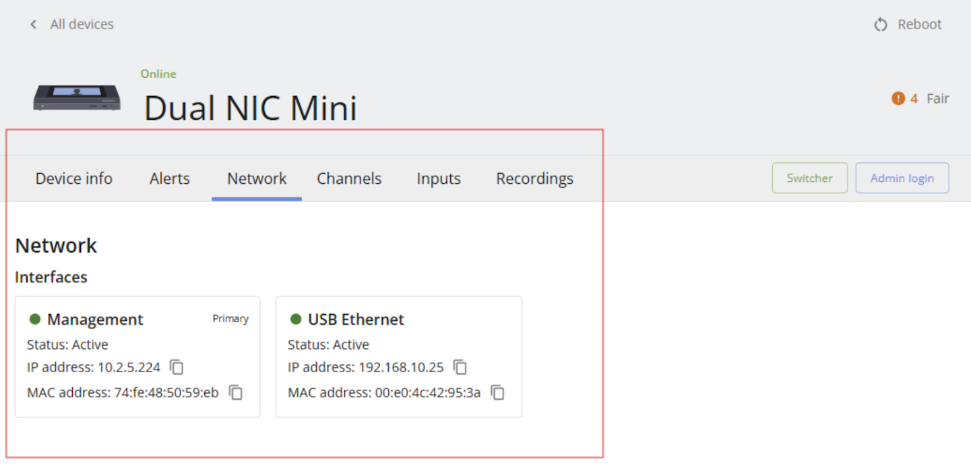Switch to the Device info tab

tap(74, 179)
